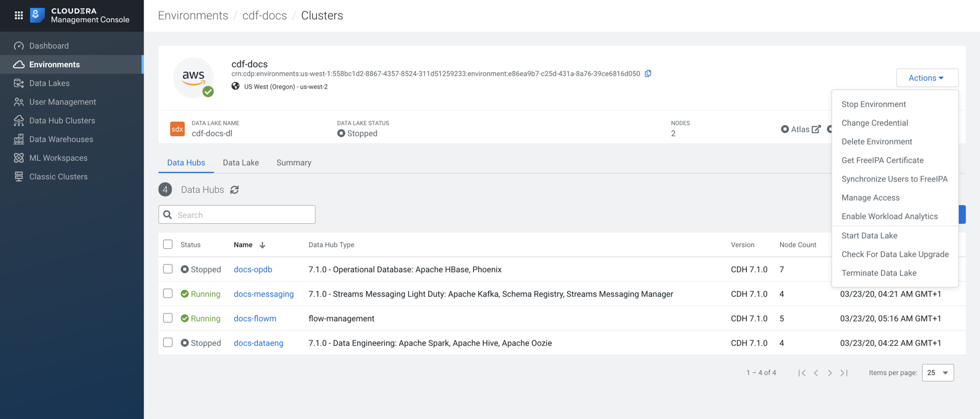
Task: Open the items per page dropdown
Action: coord(937,373)
